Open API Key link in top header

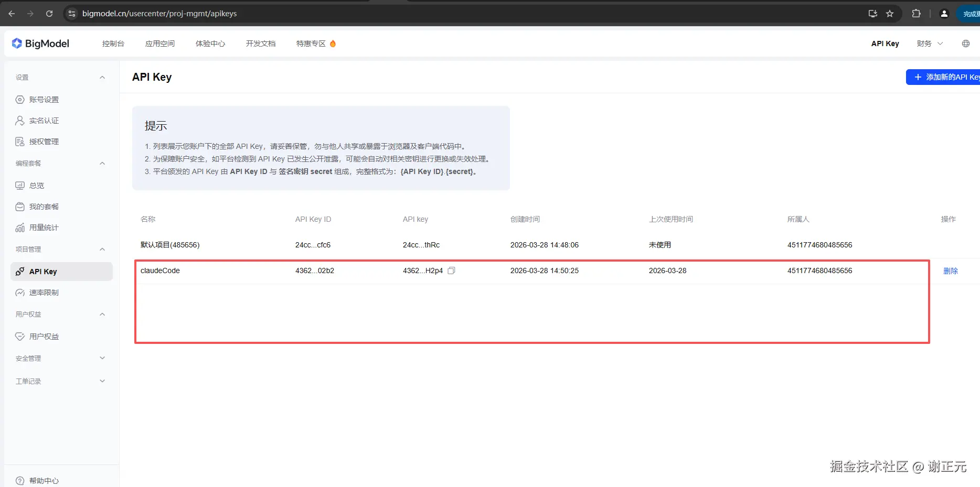point(885,44)
